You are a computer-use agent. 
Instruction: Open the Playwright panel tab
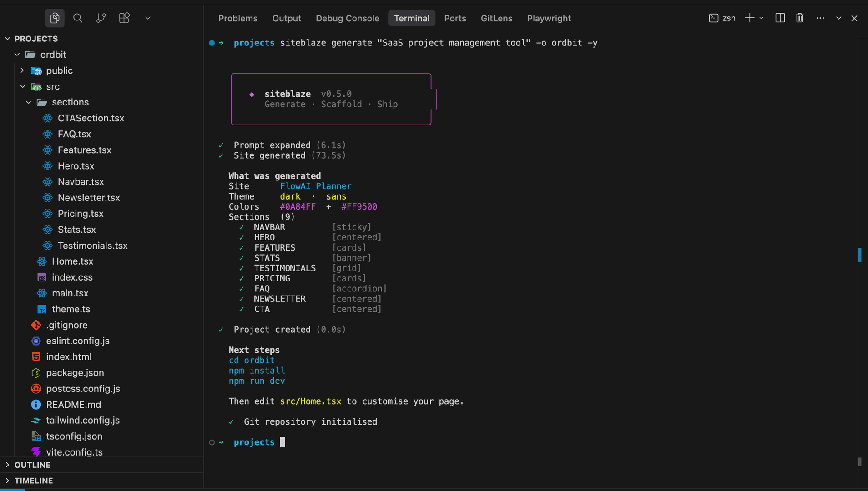pos(549,18)
